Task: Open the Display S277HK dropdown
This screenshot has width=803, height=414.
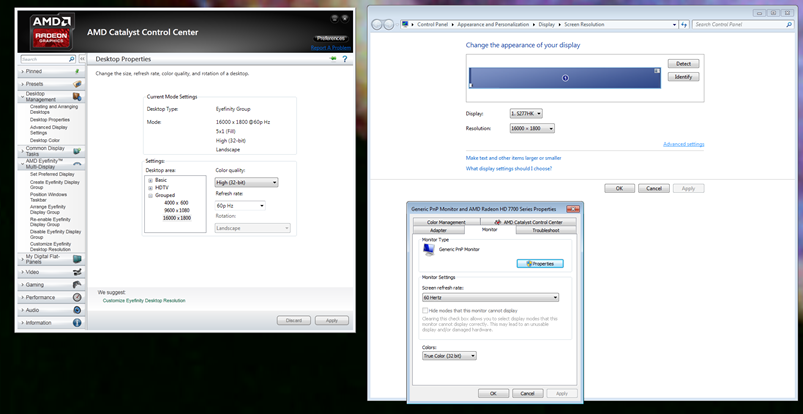Action: coord(526,113)
